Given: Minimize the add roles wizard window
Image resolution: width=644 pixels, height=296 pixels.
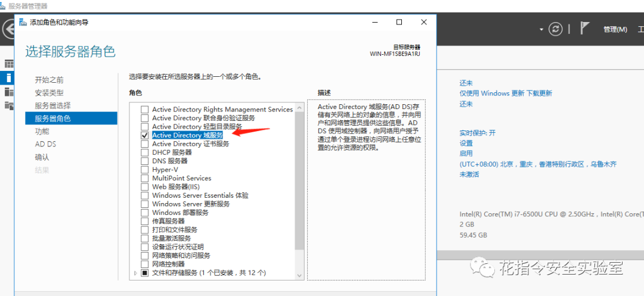Looking at the screenshot, I should pyautogui.click(x=374, y=22).
